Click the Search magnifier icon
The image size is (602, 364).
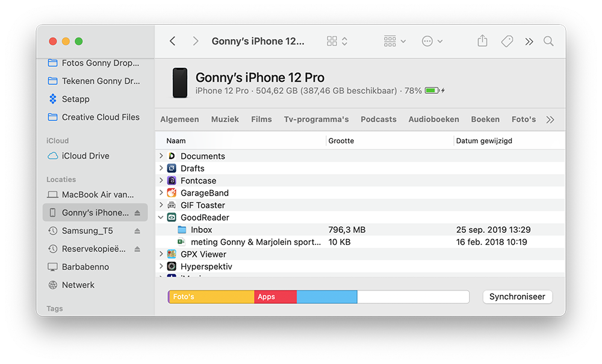(548, 41)
